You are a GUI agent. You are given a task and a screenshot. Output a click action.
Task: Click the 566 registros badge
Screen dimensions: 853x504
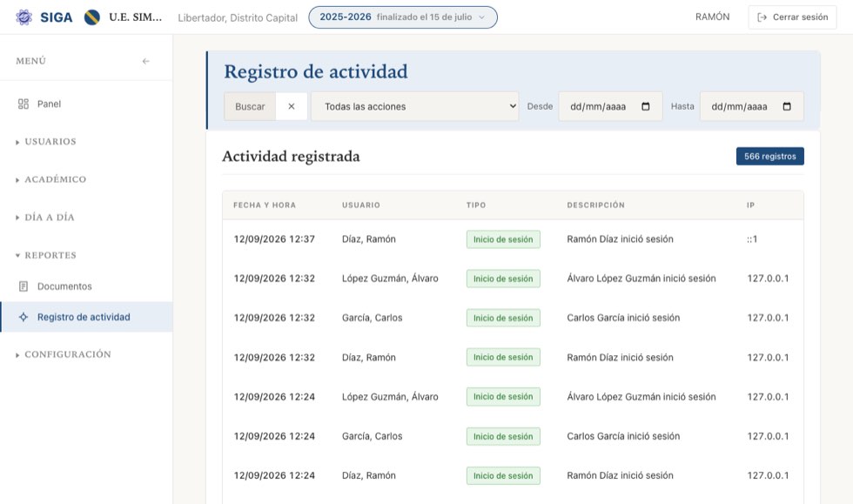[769, 156]
